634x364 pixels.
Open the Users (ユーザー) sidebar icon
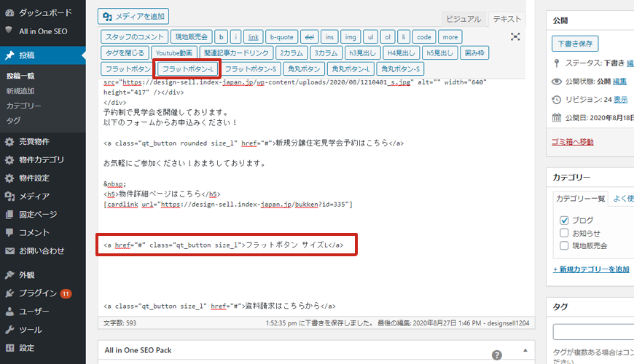pos(9,312)
